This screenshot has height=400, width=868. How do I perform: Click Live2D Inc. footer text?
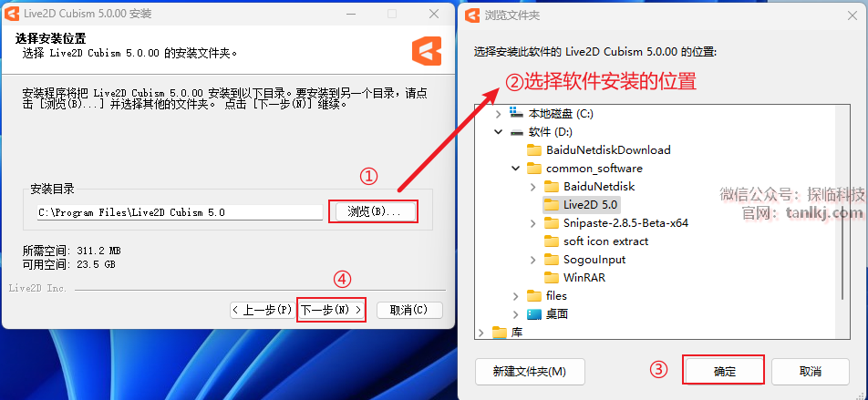click(37, 288)
